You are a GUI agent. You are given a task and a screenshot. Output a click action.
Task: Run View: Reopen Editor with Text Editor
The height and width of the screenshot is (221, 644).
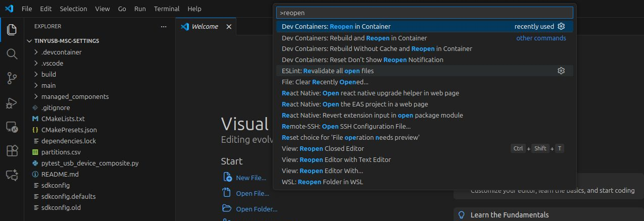pos(425,159)
